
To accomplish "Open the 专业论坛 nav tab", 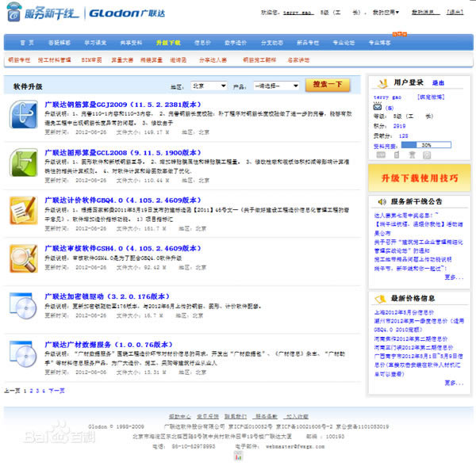I will point(344,43).
